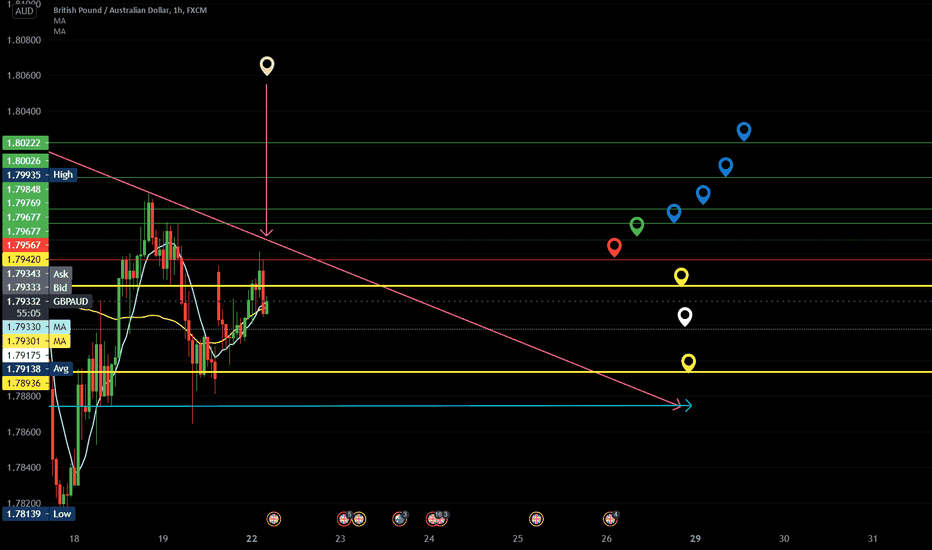This screenshot has height=550, width=932.
Task: Click the light blue 1.79330 MA label
Action: [36, 327]
